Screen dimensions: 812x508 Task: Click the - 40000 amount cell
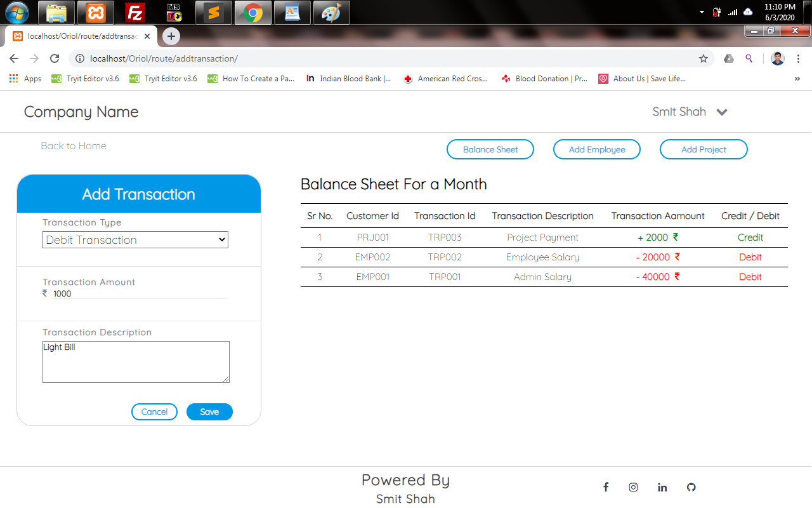tap(658, 277)
